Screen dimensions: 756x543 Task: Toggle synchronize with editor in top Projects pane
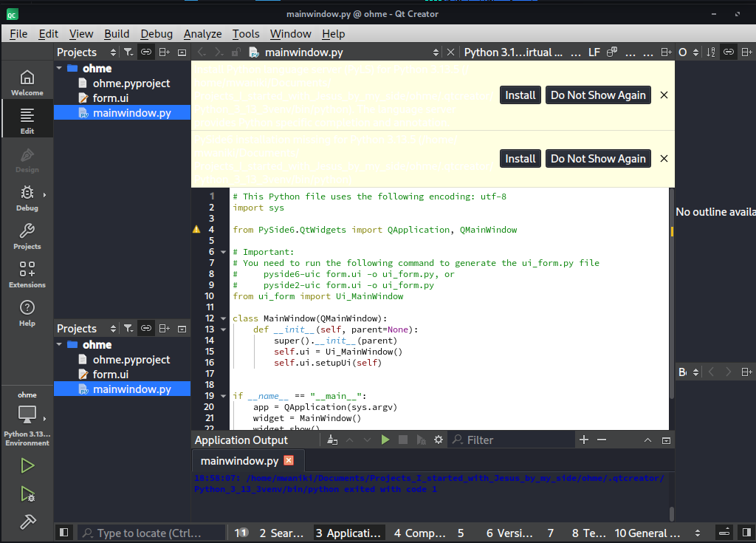pos(146,52)
